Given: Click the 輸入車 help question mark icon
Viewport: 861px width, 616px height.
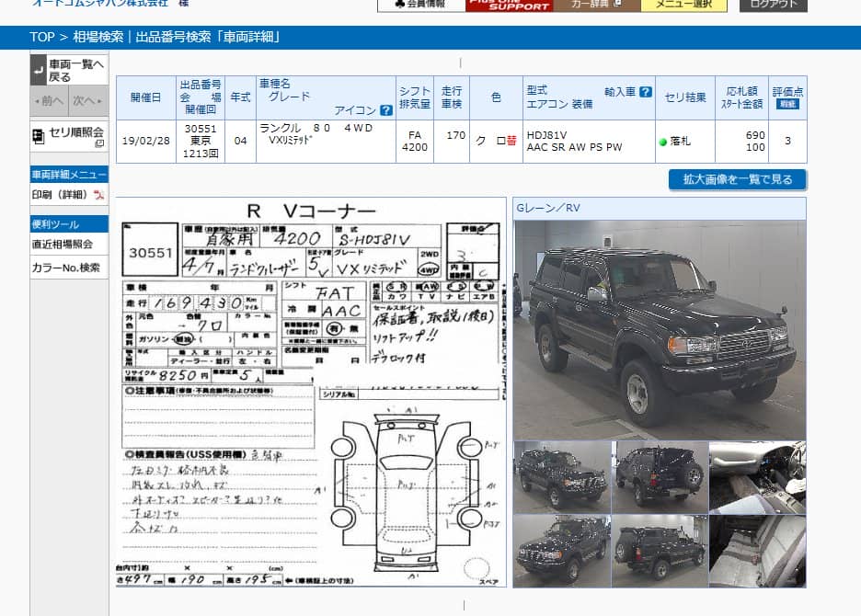Looking at the screenshot, I should (646, 92).
